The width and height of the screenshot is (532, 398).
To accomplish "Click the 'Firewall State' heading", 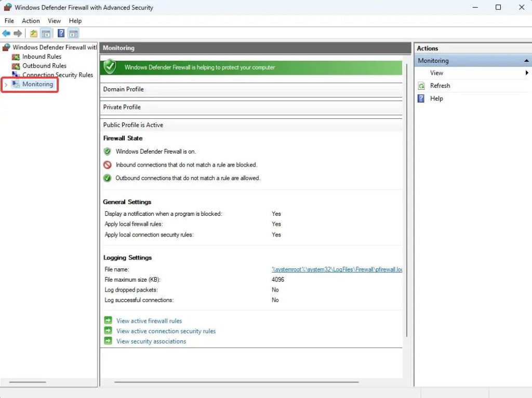I will (x=123, y=139).
